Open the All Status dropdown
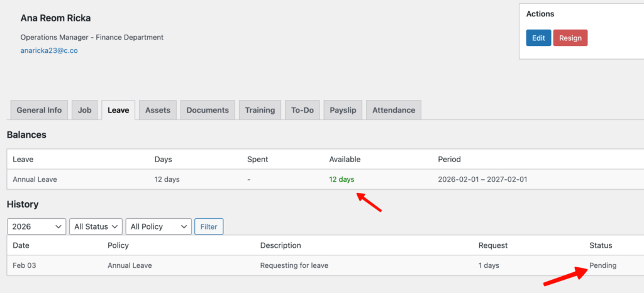644x293 pixels. click(x=96, y=226)
